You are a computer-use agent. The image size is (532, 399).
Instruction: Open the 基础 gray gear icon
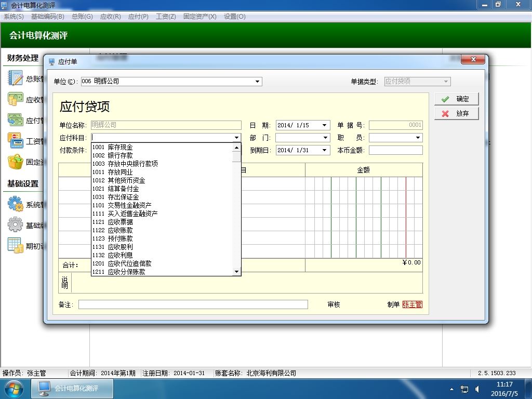click(15, 225)
